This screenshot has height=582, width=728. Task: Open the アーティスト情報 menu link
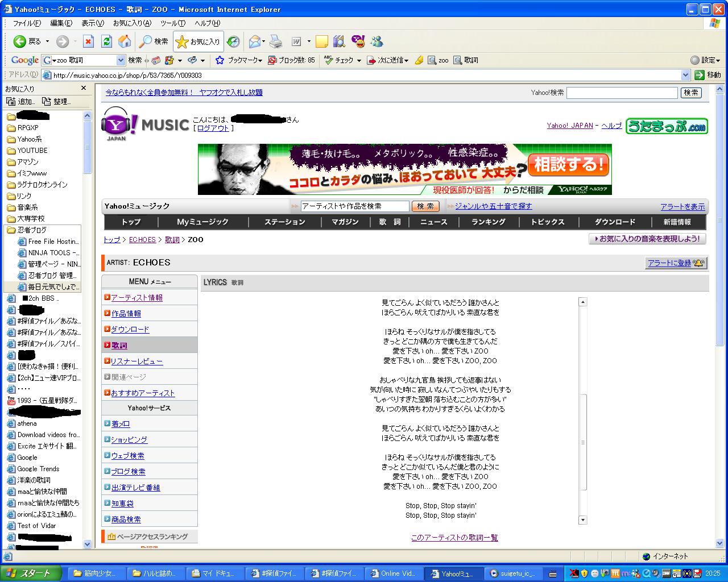[137, 298]
